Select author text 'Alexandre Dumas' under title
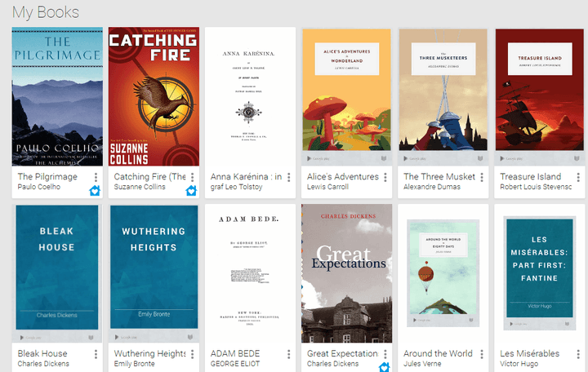This screenshot has height=372, width=588. (432, 187)
